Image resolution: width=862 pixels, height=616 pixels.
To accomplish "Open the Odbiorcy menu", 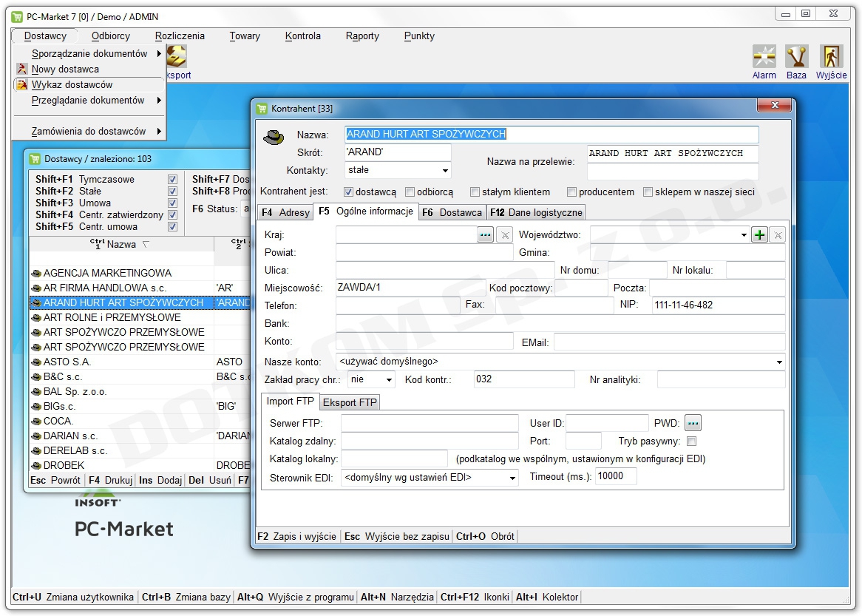I will (x=110, y=35).
